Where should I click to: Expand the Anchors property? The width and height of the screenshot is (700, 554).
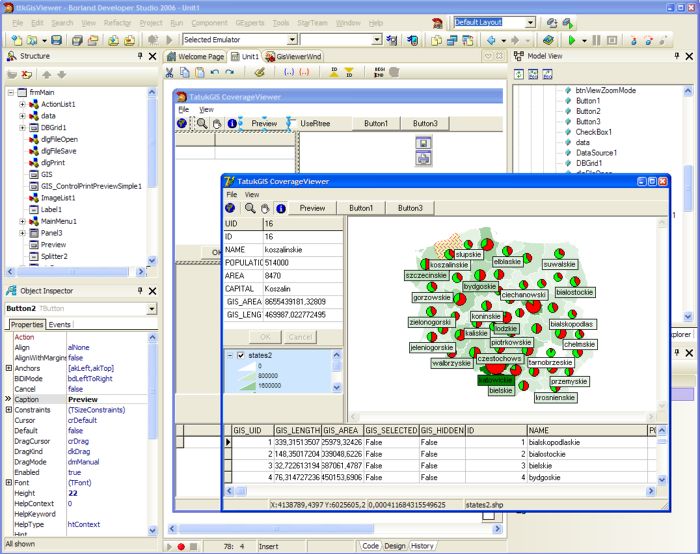pyautogui.click(x=9, y=368)
